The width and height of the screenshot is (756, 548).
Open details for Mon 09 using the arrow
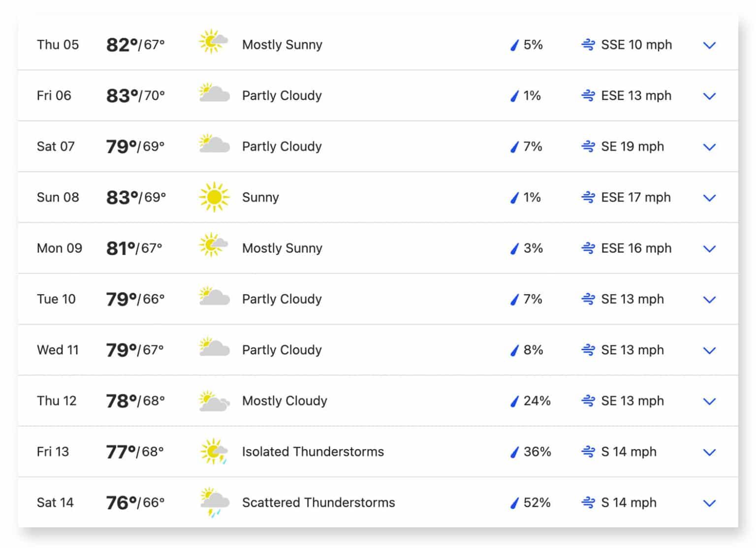click(710, 248)
